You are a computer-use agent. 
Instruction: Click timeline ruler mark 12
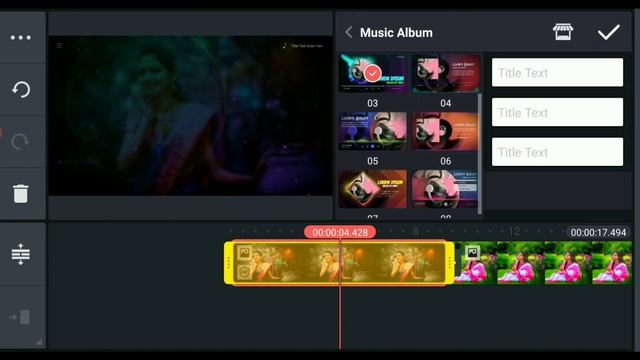(514, 231)
